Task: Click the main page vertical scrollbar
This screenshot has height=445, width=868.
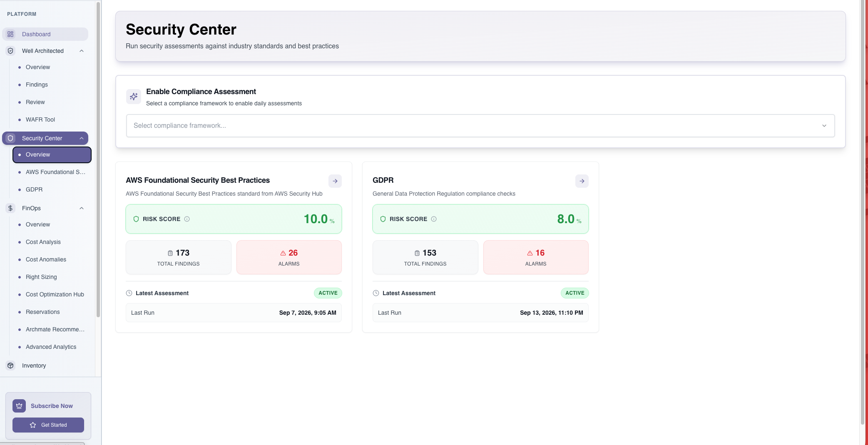Action: coord(863,212)
